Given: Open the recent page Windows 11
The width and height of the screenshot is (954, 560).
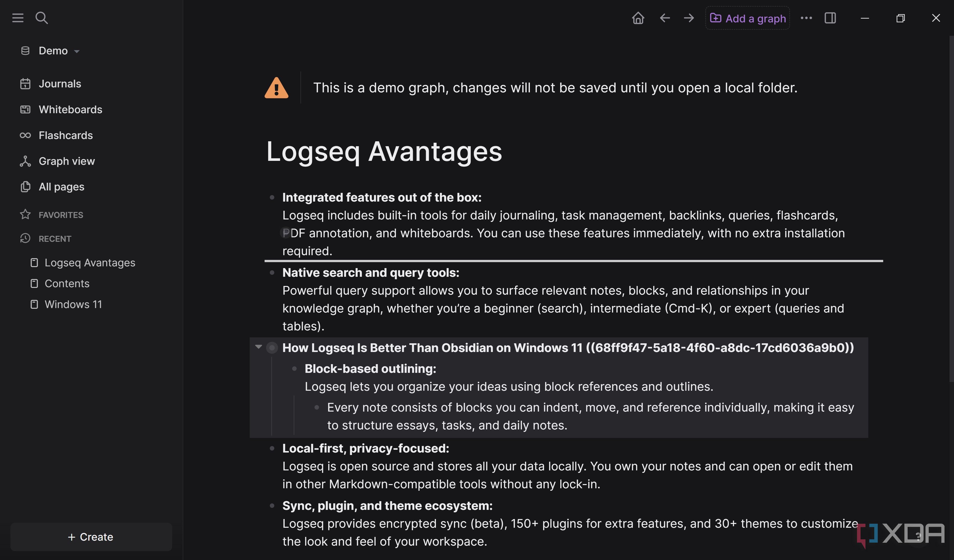Looking at the screenshot, I should pos(74,304).
